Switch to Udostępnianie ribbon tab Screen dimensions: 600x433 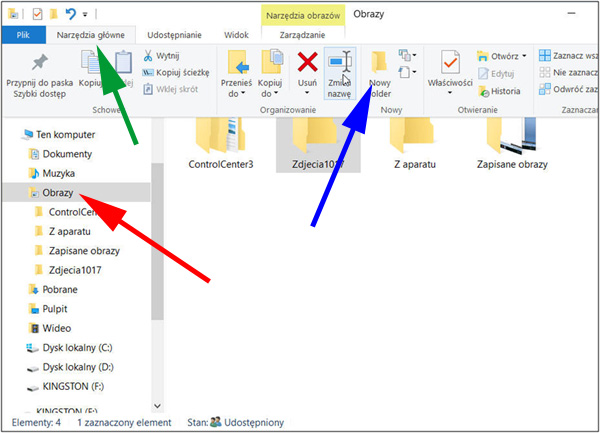tap(174, 35)
